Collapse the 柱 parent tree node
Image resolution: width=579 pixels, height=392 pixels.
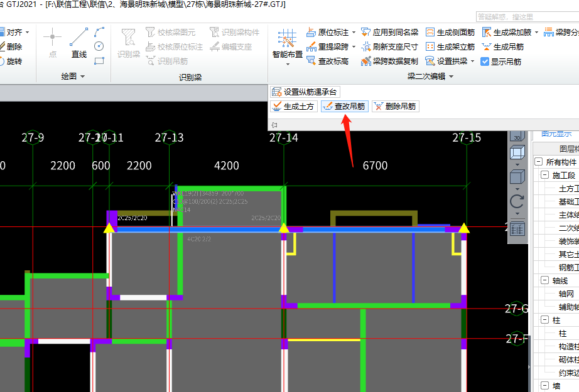tap(544, 320)
